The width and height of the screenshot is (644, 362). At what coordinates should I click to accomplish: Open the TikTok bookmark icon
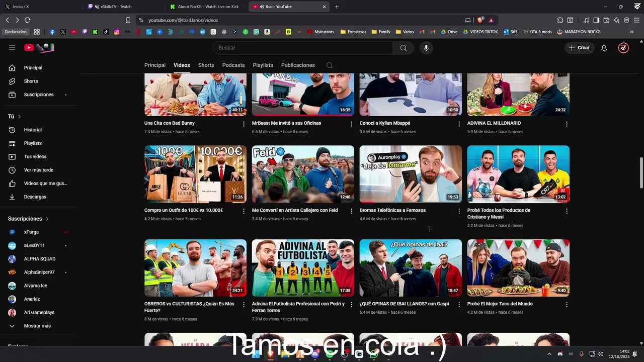pyautogui.click(x=106, y=32)
